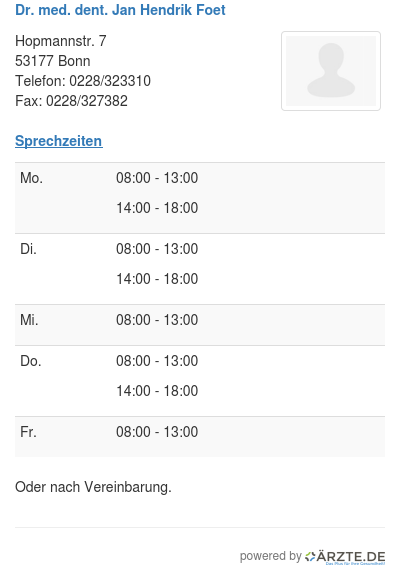The width and height of the screenshot is (400, 577).
Task: Open Dr. med. dent. Jan Hendrik Foet link
Action: tap(120, 10)
